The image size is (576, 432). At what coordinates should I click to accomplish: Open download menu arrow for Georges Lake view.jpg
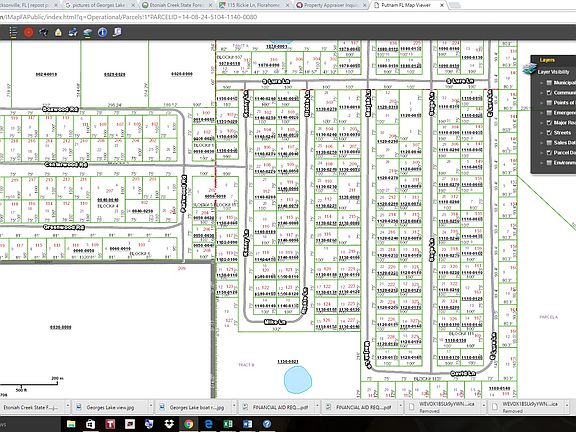point(151,407)
